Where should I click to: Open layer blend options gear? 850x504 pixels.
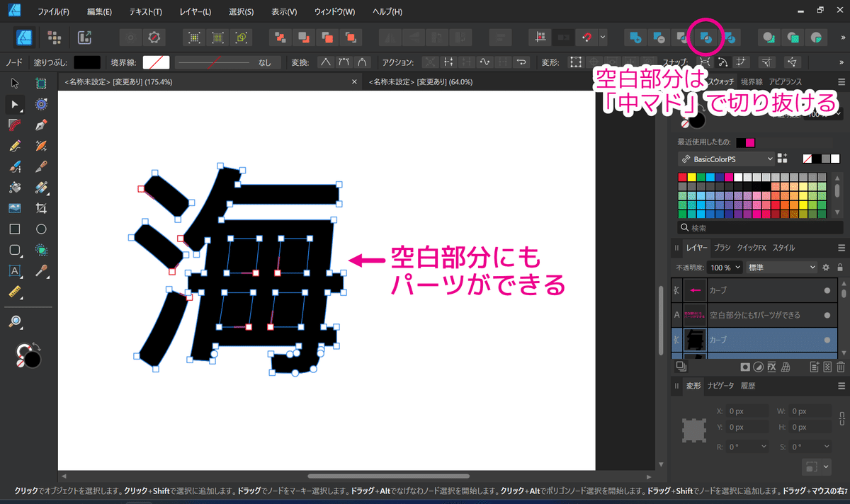(826, 268)
